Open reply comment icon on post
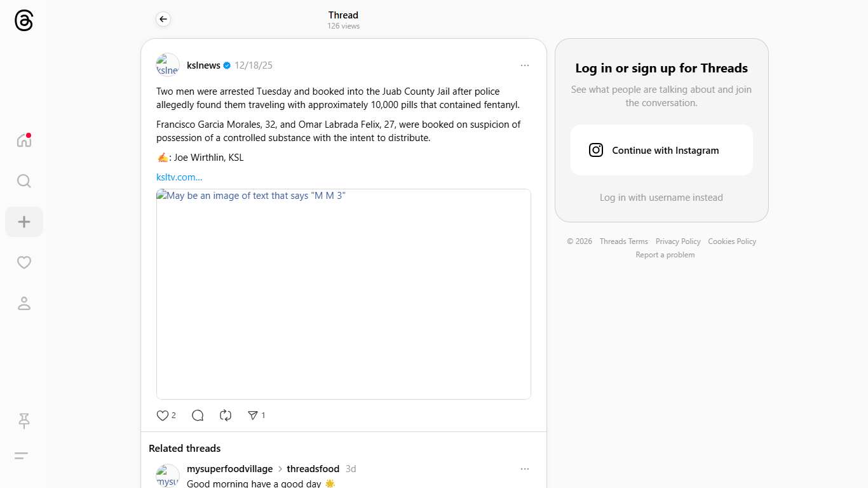The image size is (868, 488). pyautogui.click(x=198, y=416)
